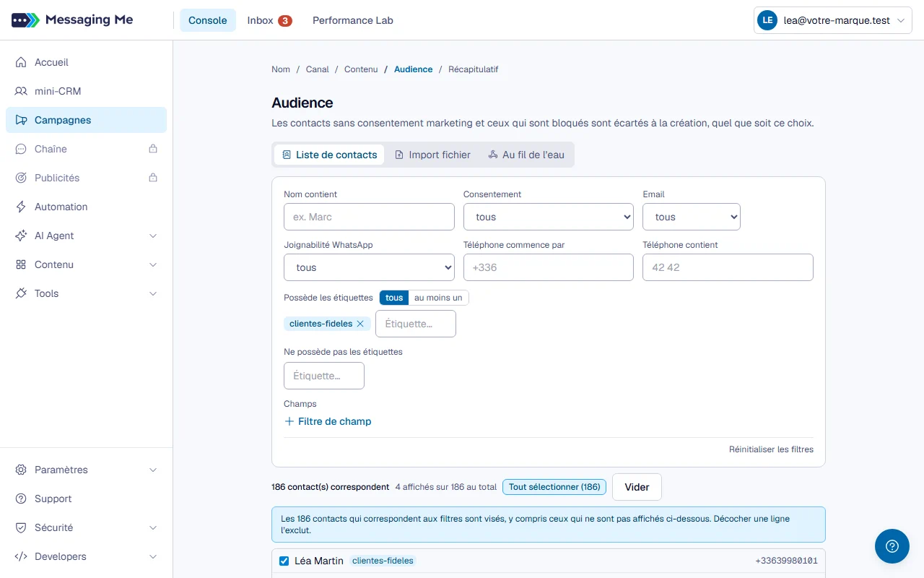Image resolution: width=924 pixels, height=578 pixels.
Task: Click the Sécurité shield icon
Action: point(21,527)
